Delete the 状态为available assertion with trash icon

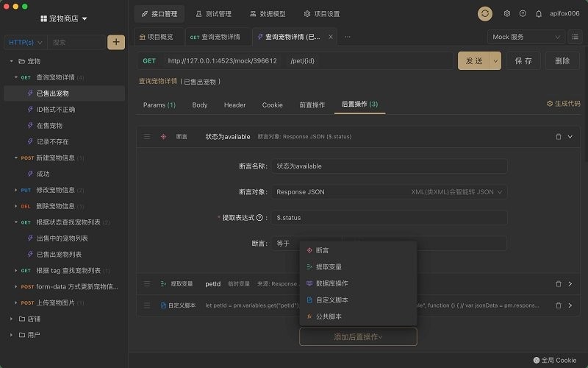559,136
